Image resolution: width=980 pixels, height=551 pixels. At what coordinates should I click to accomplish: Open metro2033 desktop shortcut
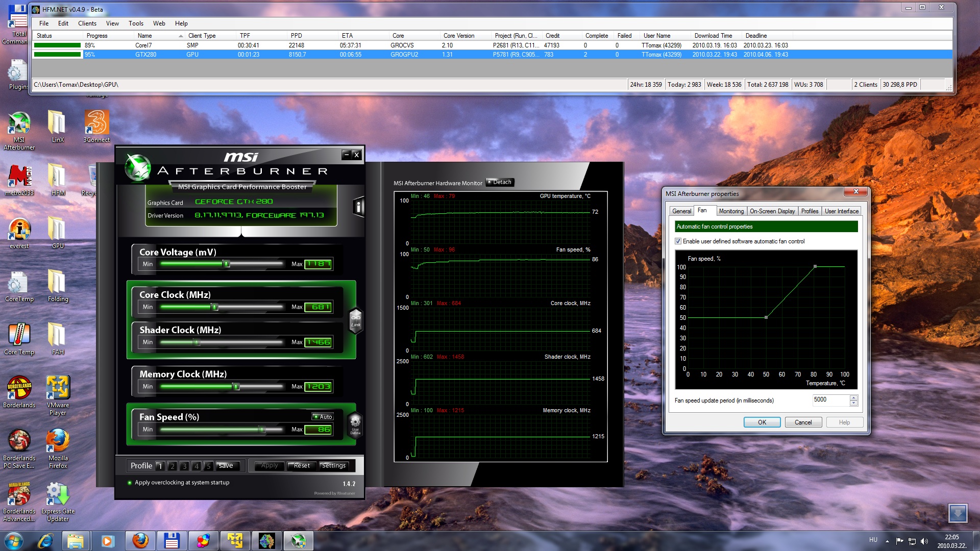click(19, 180)
